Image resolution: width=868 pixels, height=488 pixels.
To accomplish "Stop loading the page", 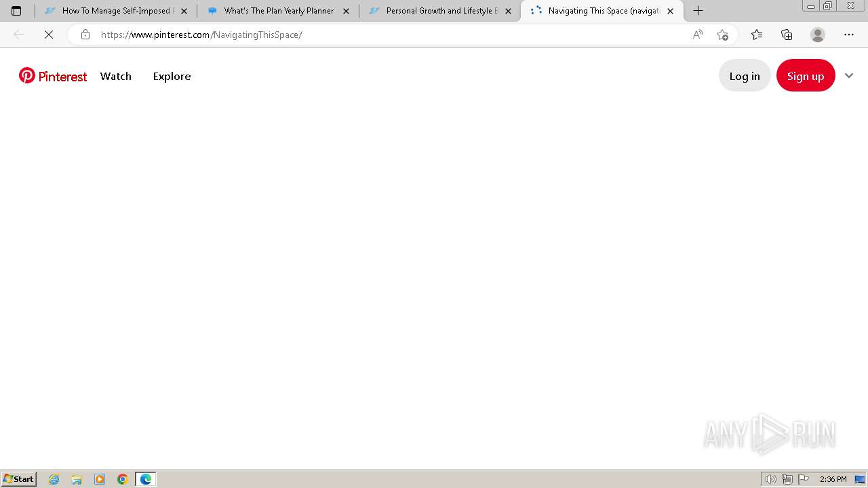I will 49,35.
